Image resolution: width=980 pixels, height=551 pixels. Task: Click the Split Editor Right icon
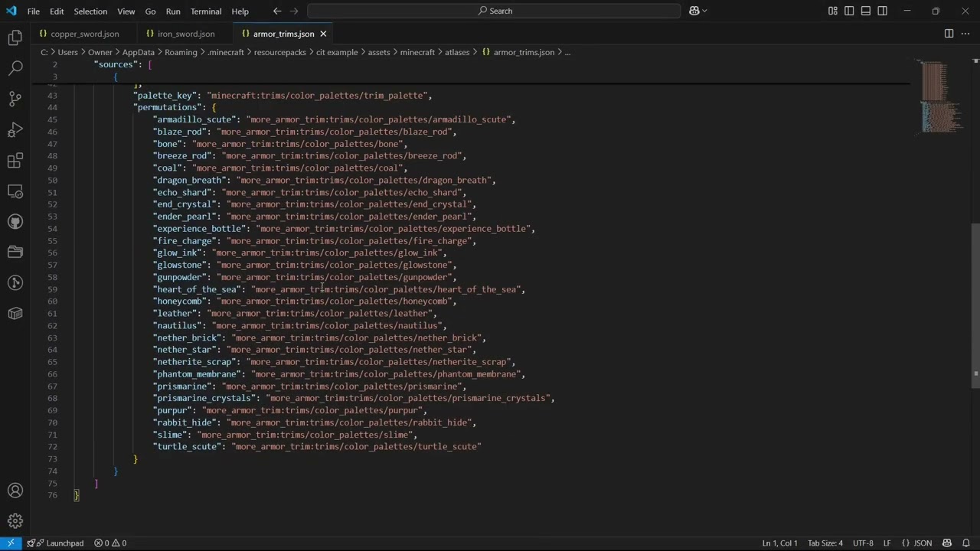pyautogui.click(x=949, y=34)
